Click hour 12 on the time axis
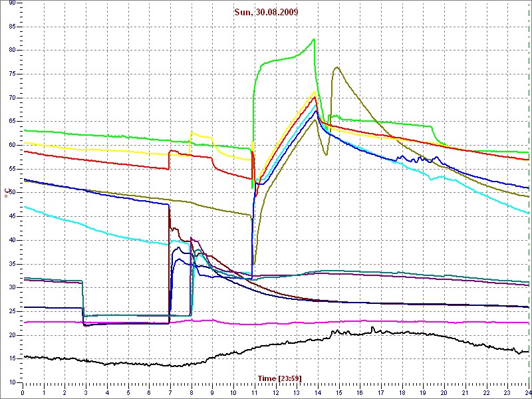 (x=275, y=394)
